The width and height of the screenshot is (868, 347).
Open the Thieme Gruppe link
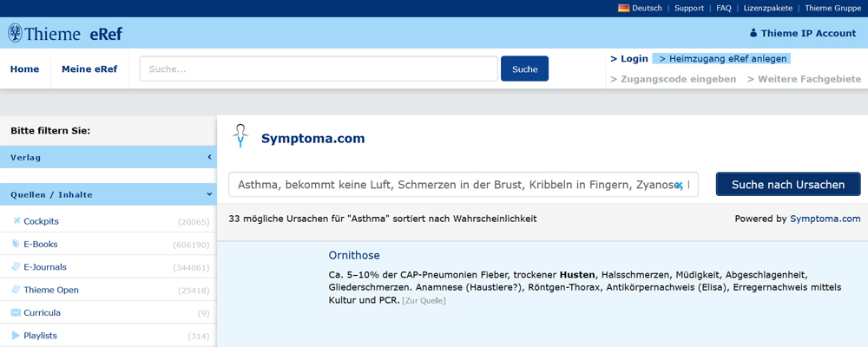pyautogui.click(x=832, y=9)
